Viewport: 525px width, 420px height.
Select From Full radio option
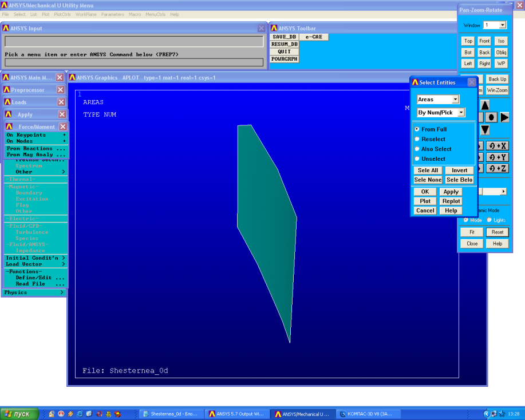point(417,129)
